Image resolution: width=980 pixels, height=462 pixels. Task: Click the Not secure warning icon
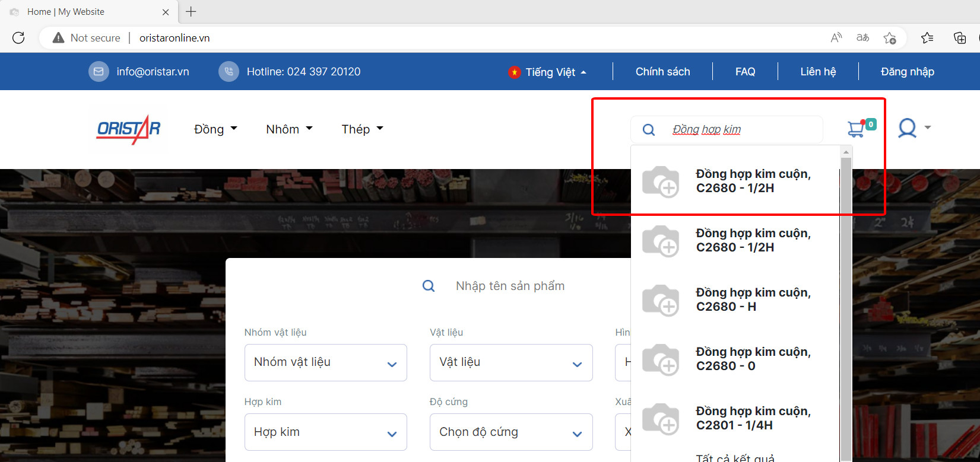[x=58, y=38]
